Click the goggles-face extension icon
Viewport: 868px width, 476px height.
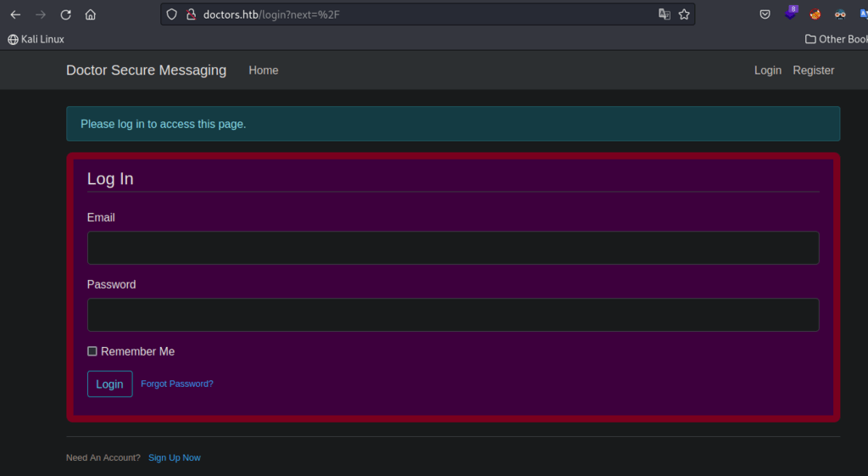840,14
